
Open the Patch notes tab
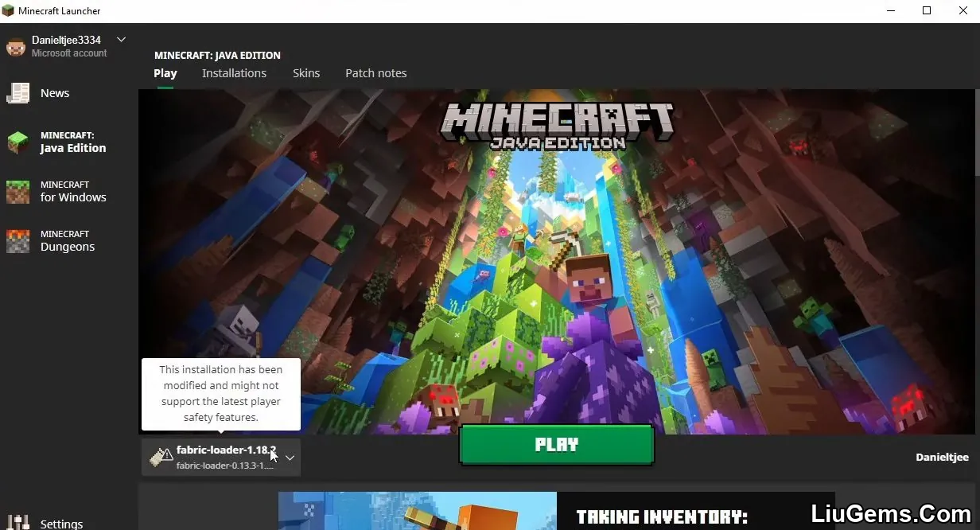pos(376,73)
